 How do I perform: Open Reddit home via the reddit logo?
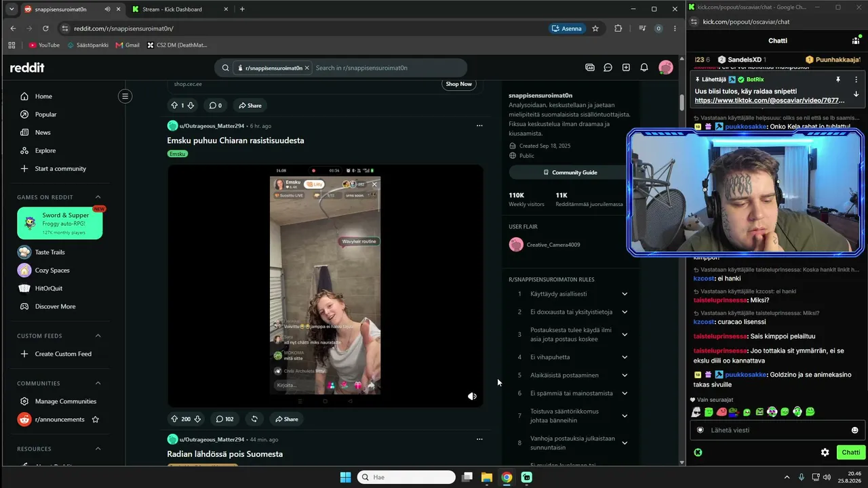(x=27, y=68)
